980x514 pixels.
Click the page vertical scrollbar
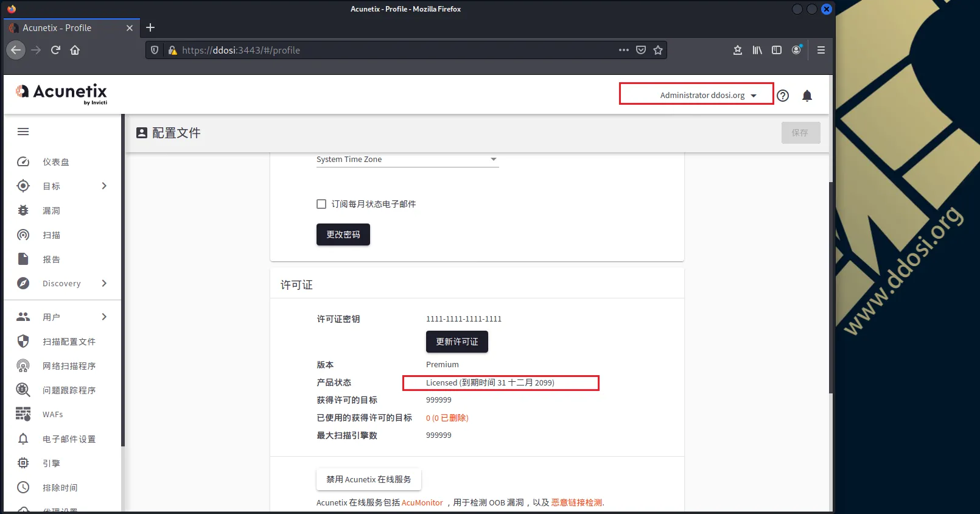pos(831,286)
